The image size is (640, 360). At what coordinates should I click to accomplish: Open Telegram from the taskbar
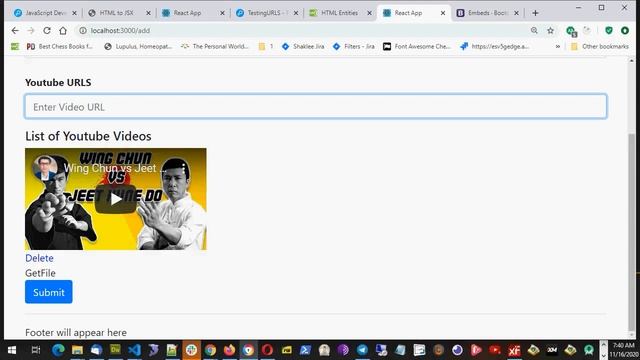[362, 350]
